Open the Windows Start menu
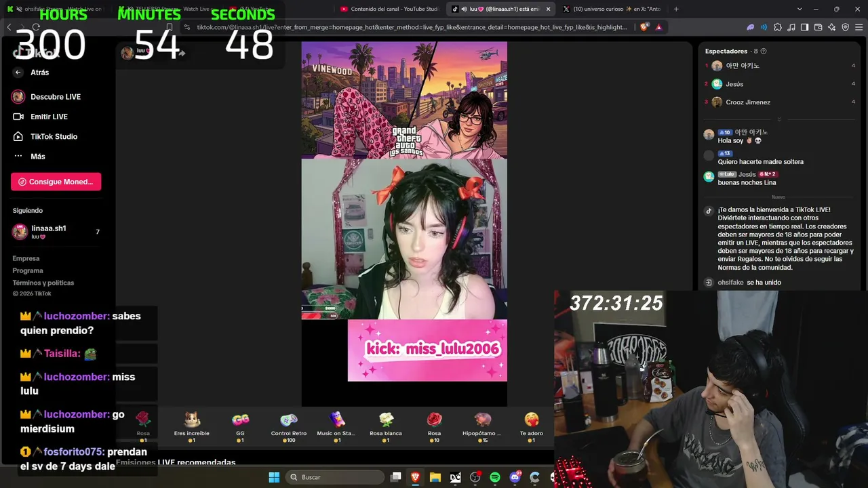This screenshot has width=868, height=488. click(x=274, y=477)
